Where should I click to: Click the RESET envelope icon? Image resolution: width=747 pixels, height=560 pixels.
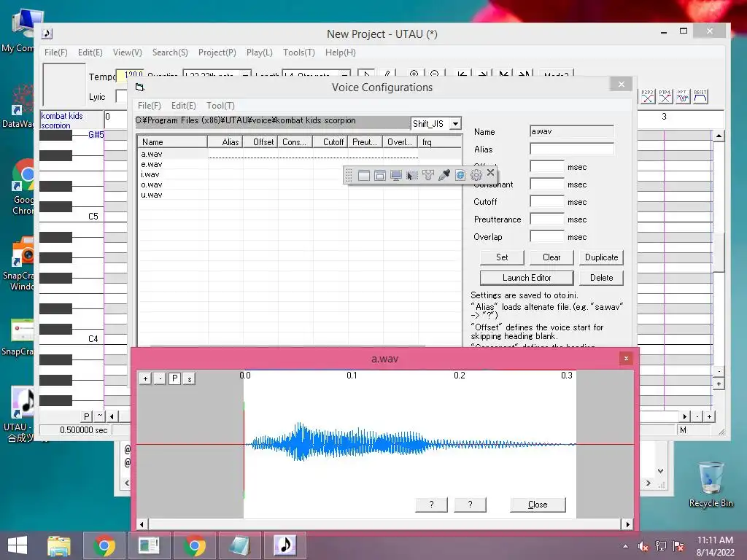700,97
